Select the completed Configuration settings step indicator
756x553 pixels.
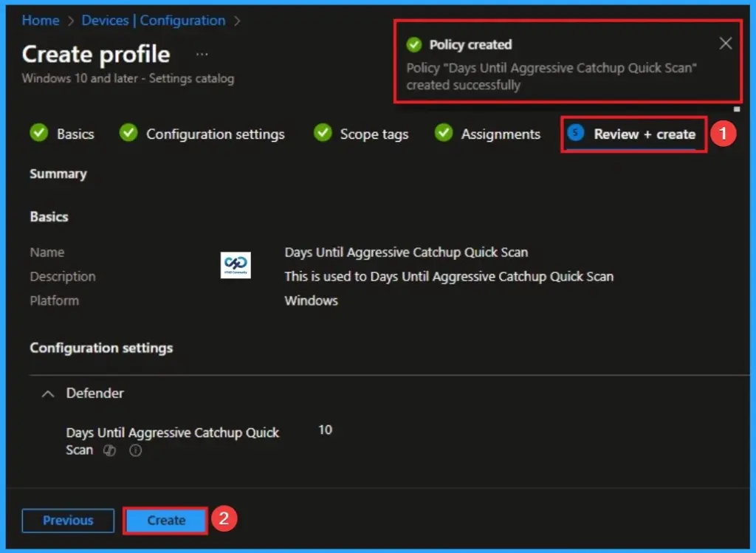pos(128,134)
